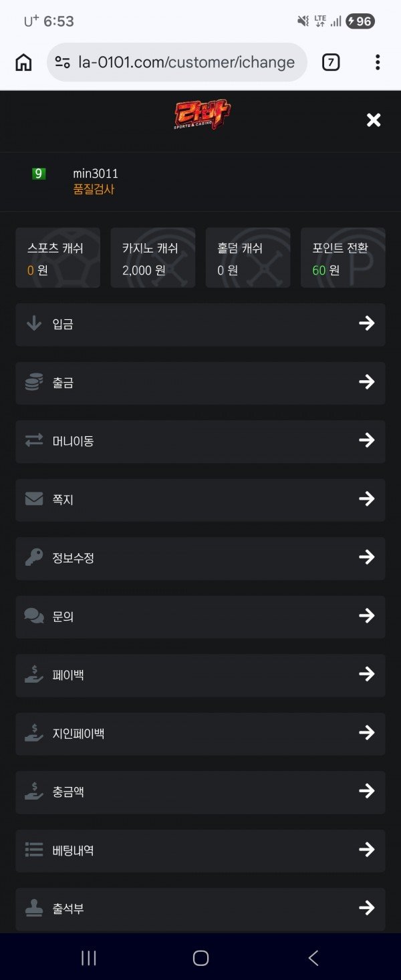Tap the 쪽지 envelope icon

34,499
